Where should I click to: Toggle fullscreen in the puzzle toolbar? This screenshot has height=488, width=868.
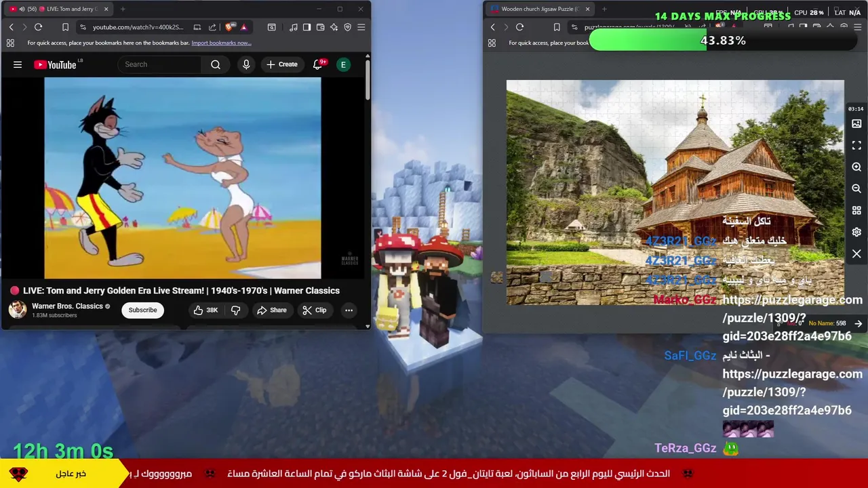(x=856, y=145)
